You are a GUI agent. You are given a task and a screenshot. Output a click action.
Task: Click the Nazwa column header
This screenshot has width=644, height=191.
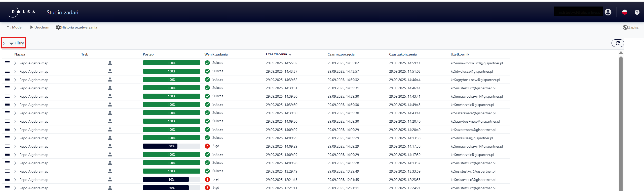pyautogui.click(x=20, y=54)
